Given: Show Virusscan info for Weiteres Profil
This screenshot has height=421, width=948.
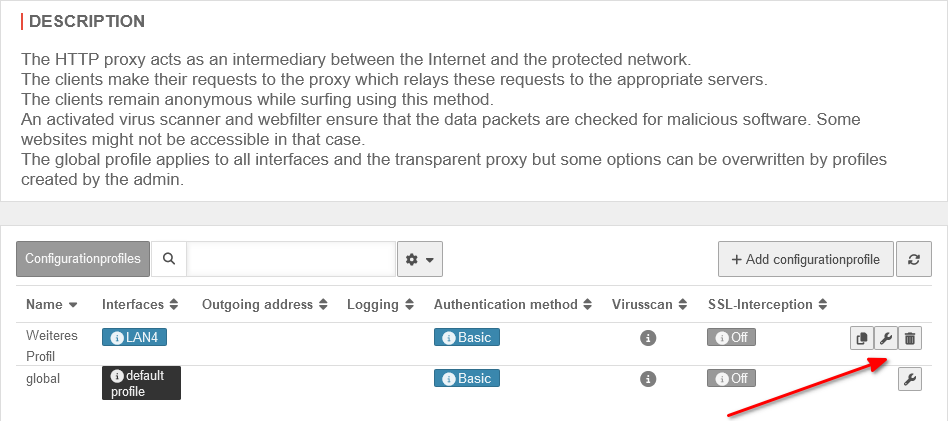Looking at the screenshot, I should (x=647, y=339).
